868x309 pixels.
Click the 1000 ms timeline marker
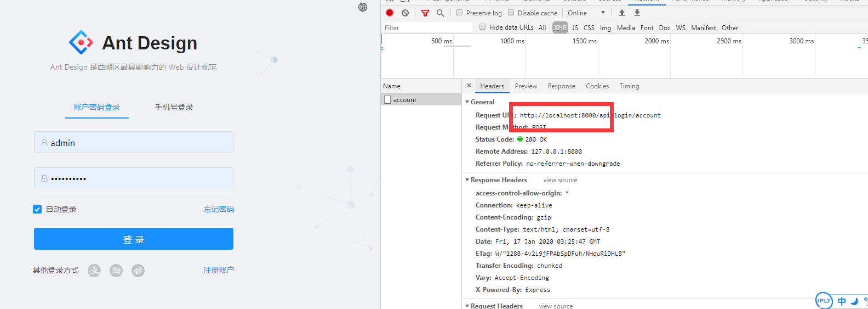(512, 41)
